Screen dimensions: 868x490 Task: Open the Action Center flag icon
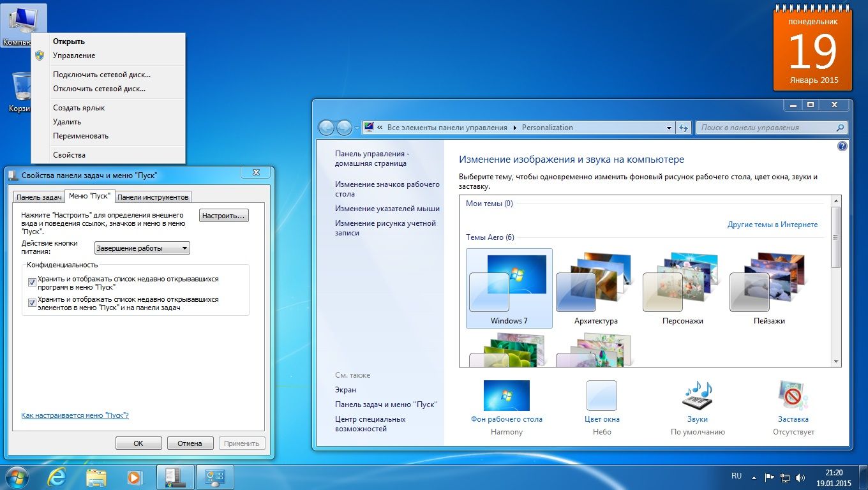[x=769, y=477]
